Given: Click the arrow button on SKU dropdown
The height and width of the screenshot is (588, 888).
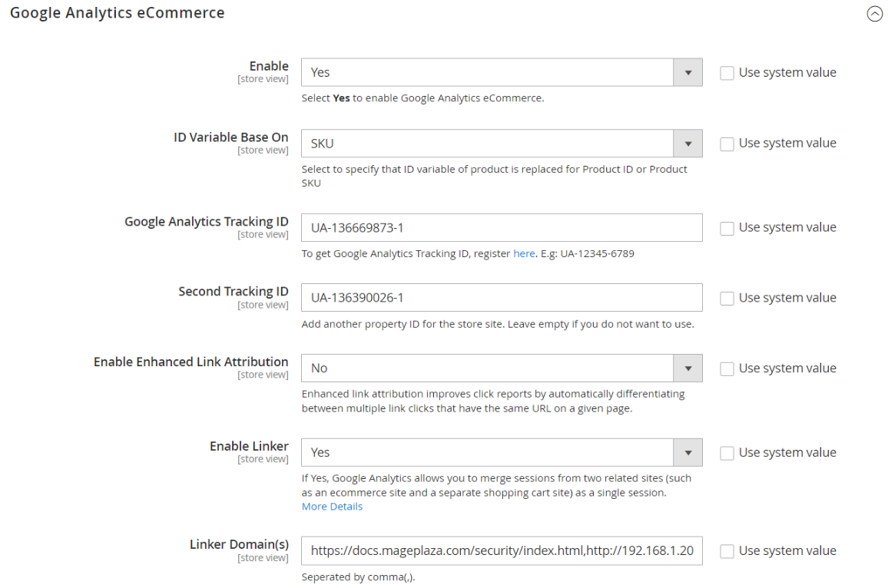Looking at the screenshot, I should tap(688, 143).
